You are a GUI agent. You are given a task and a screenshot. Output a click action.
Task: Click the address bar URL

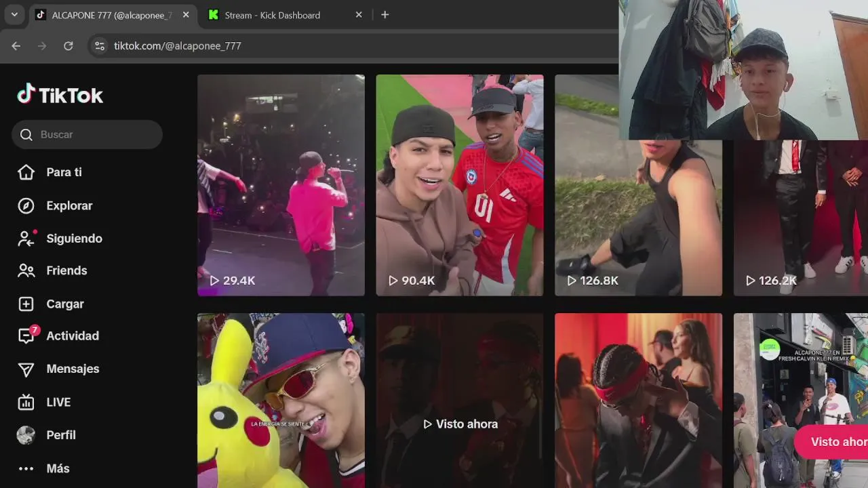(x=178, y=46)
